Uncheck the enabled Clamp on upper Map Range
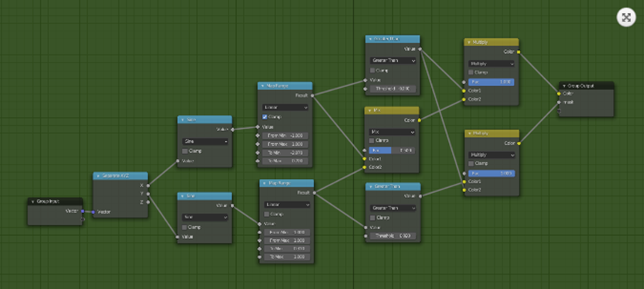 265,117
